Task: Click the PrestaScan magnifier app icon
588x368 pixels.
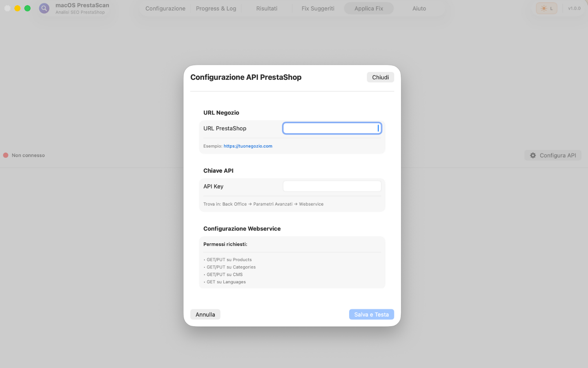Action: coord(44,8)
